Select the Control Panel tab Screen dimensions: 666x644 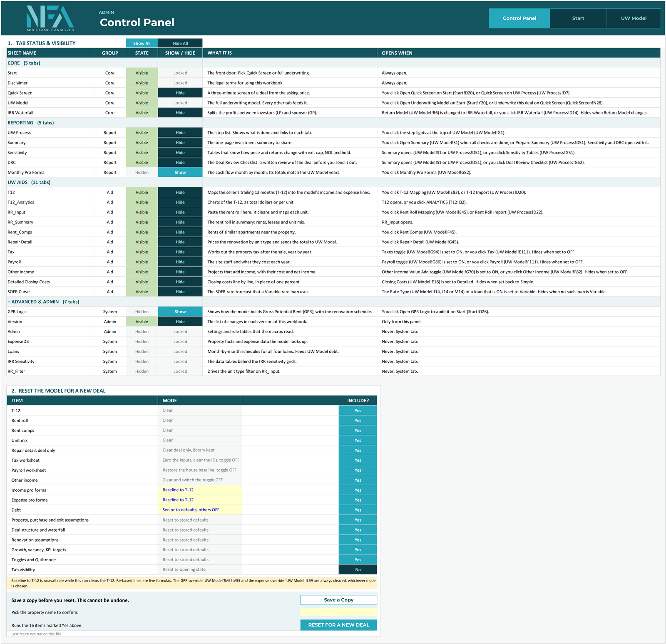[x=519, y=18]
